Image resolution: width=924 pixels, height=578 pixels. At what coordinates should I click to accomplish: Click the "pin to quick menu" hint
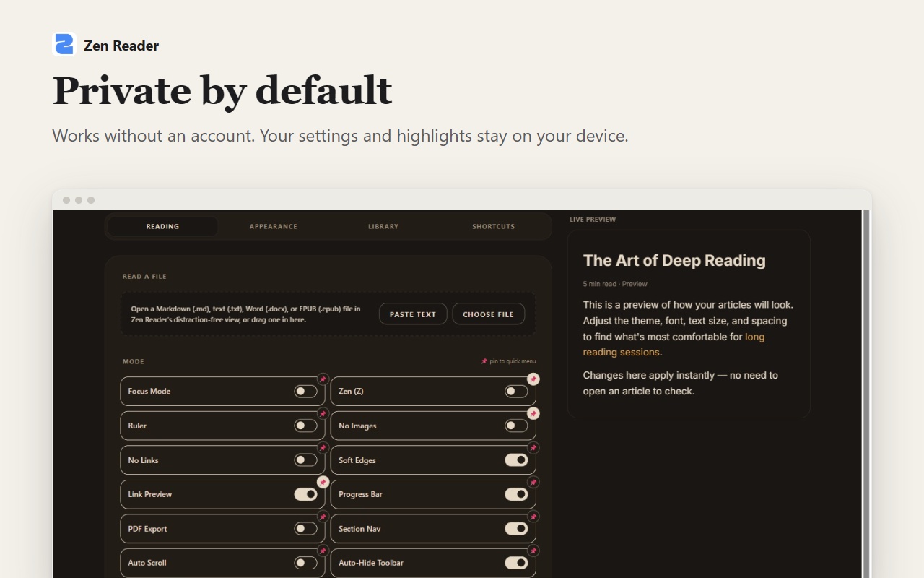point(509,361)
